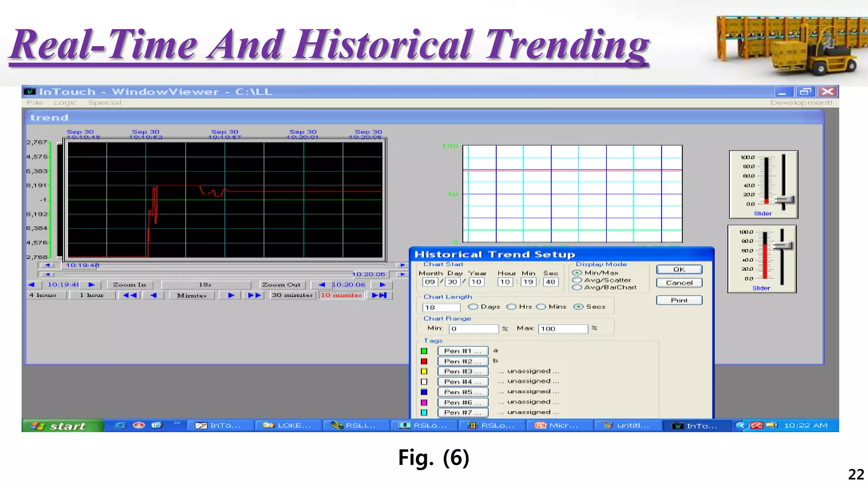
Task: Click the Day field showing 30
Action: pyautogui.click(x=453, y=282)
